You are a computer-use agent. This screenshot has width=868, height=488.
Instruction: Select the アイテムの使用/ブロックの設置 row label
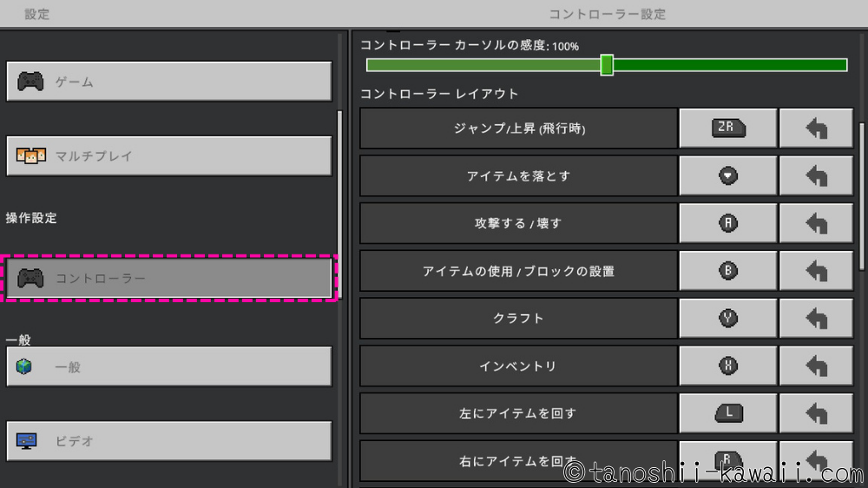tap(518, 271)
